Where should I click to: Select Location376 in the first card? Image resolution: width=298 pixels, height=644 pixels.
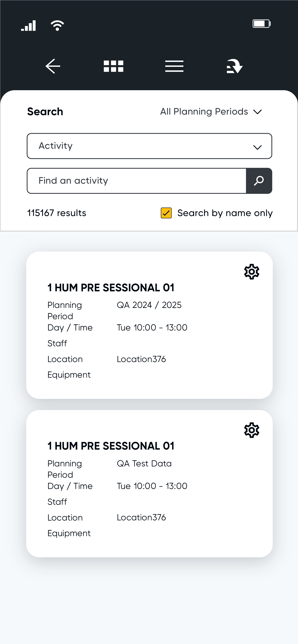point(141,359)
